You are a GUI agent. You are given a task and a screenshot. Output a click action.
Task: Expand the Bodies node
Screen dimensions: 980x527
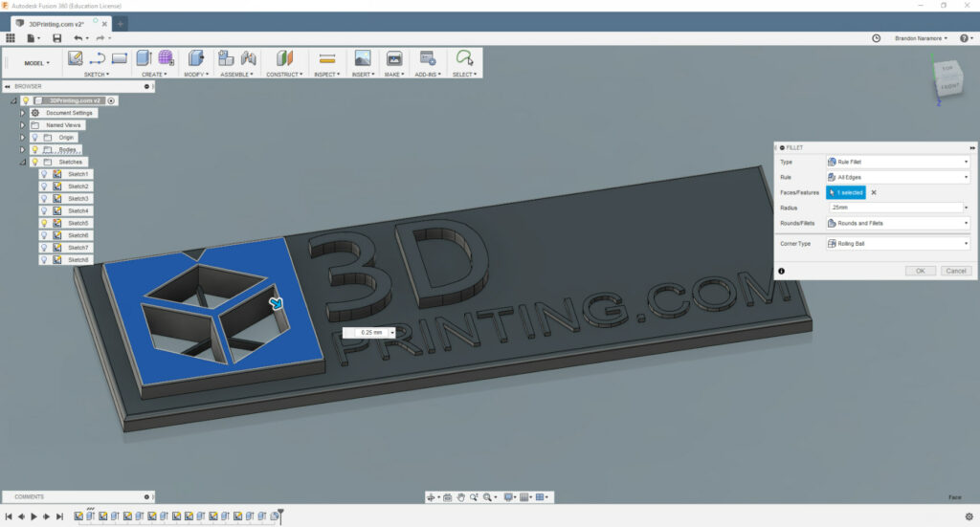pos(23,150)
